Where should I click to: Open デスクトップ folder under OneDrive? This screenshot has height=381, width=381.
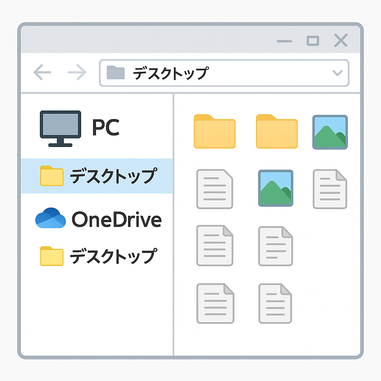click(x=98, y=256)
